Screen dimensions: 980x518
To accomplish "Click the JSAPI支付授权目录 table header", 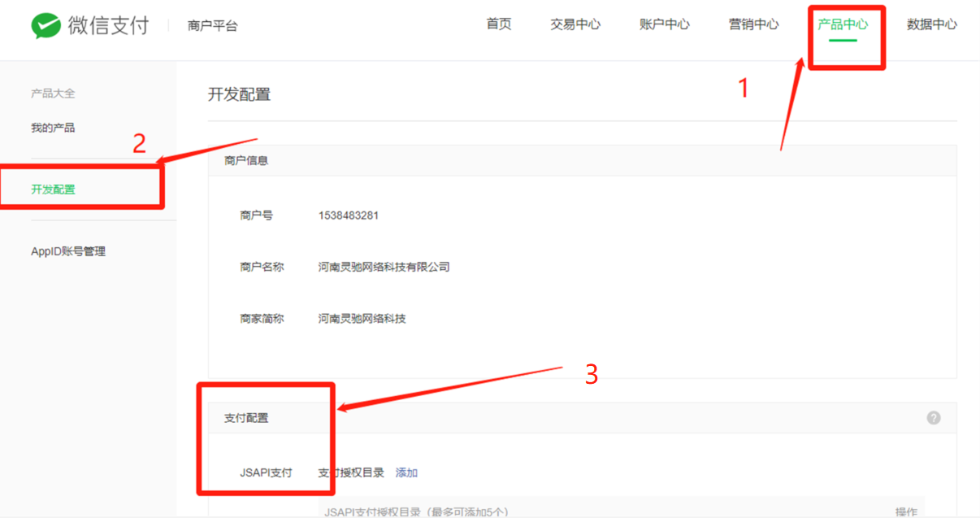I will point(416,511).
